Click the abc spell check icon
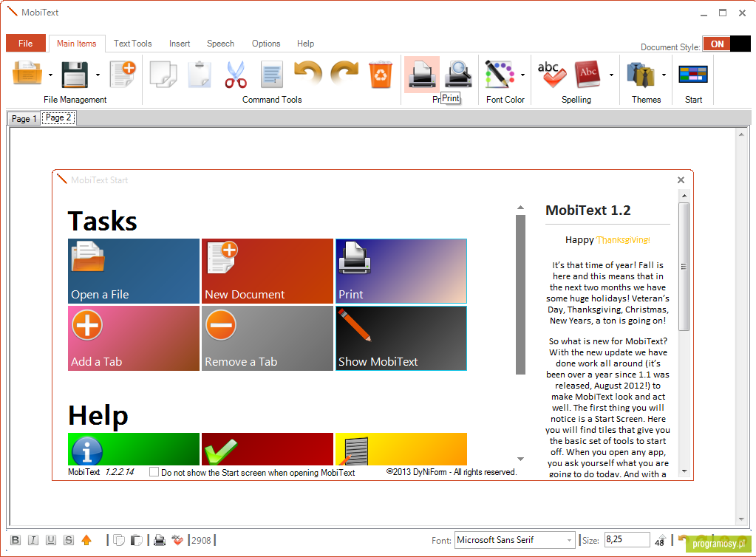756x557 pixels. pos(551,74)
